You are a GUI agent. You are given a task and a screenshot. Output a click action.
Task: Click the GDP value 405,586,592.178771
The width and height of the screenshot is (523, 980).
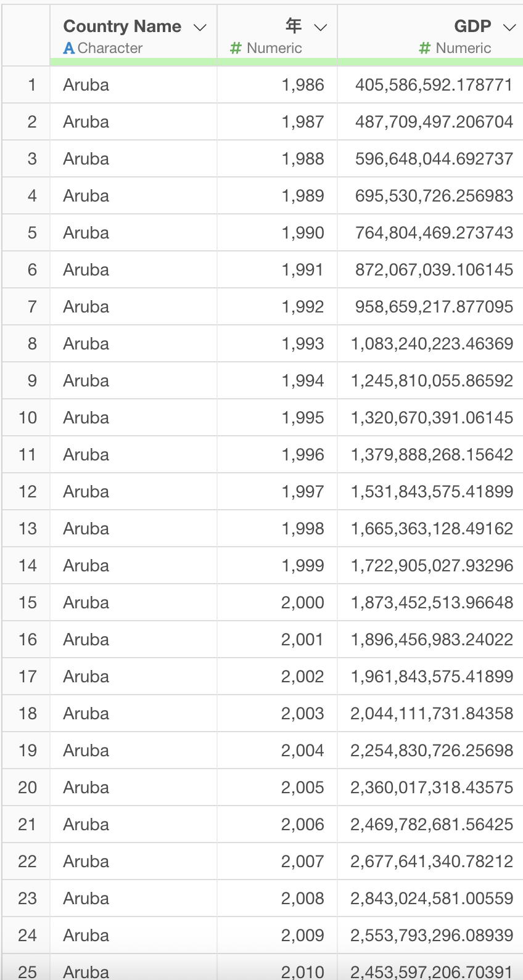point(434,84)
